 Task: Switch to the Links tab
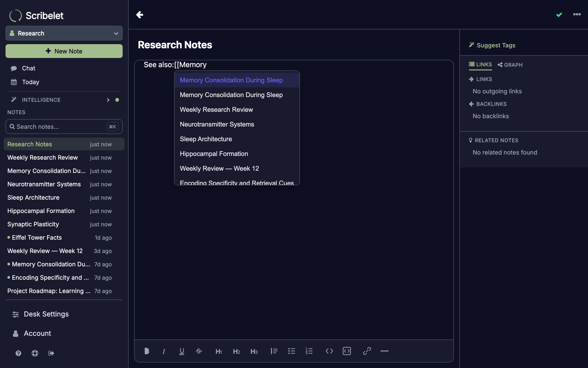(480, 64)
